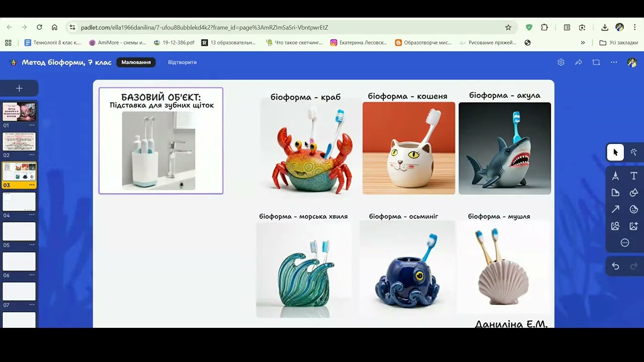Viewport: 644px width, 362px height.
Task: Open the Екатерина Лесовск... Instagram bookmark
Action: click(x=359, y=43)
